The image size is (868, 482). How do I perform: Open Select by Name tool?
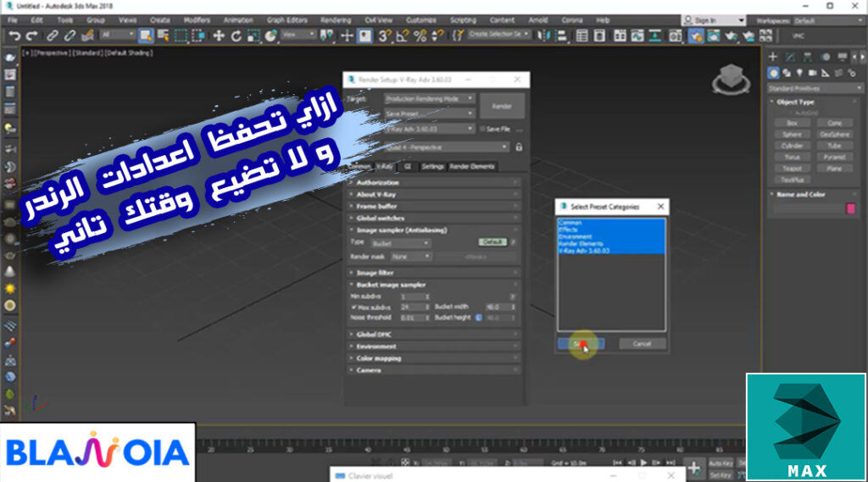(163, 36)
